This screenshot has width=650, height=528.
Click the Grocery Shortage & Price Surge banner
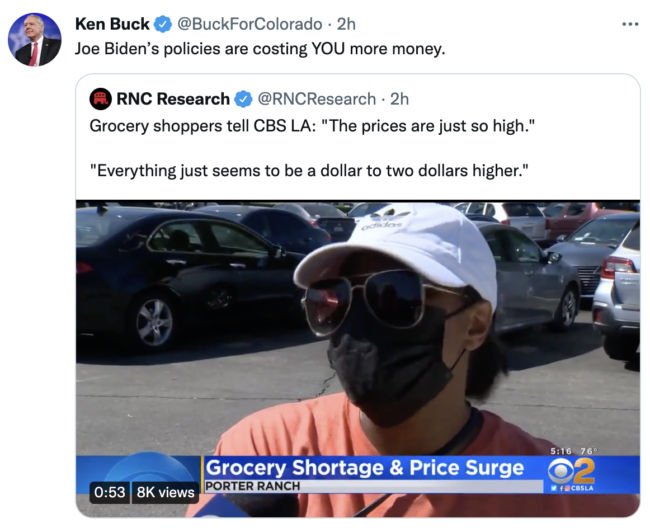point(365,468)
